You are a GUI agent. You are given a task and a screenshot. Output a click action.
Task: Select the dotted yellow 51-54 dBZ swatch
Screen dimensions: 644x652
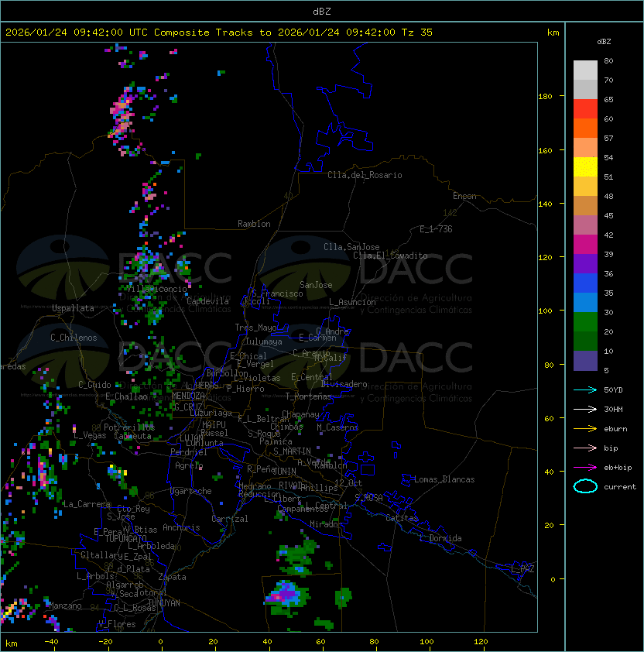585,166
